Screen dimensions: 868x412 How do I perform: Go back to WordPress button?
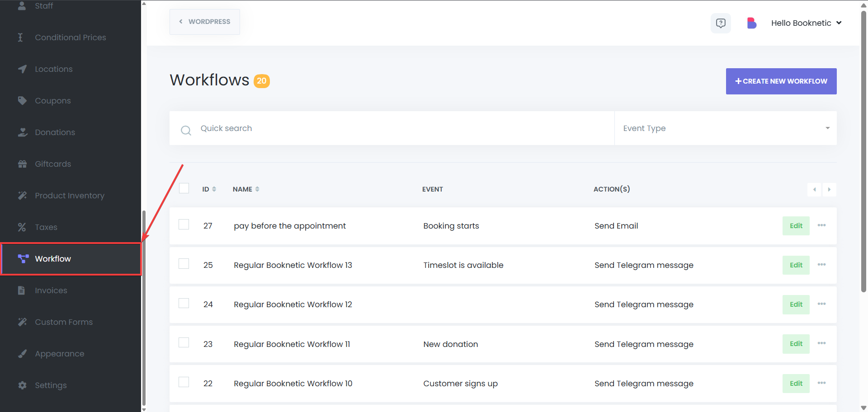pyautogui.click(x=205, y=22)
